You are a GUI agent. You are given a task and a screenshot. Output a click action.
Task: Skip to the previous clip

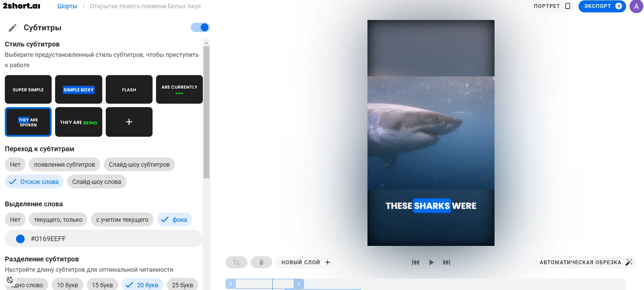416,262
